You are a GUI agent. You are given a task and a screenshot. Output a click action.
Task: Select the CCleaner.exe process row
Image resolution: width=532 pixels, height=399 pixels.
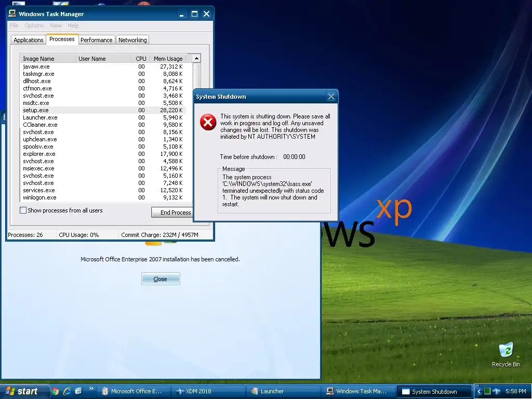click(x=103, y=125)
